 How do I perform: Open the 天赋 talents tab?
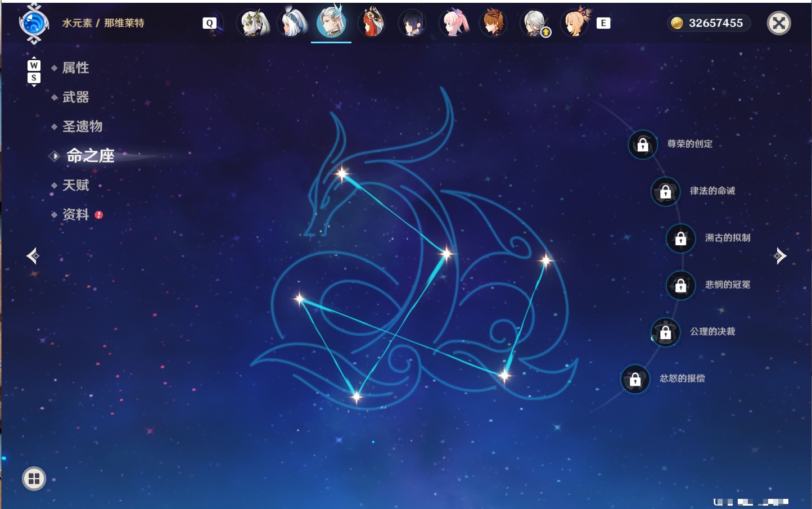pyautogui.click(x=76, y=185)
